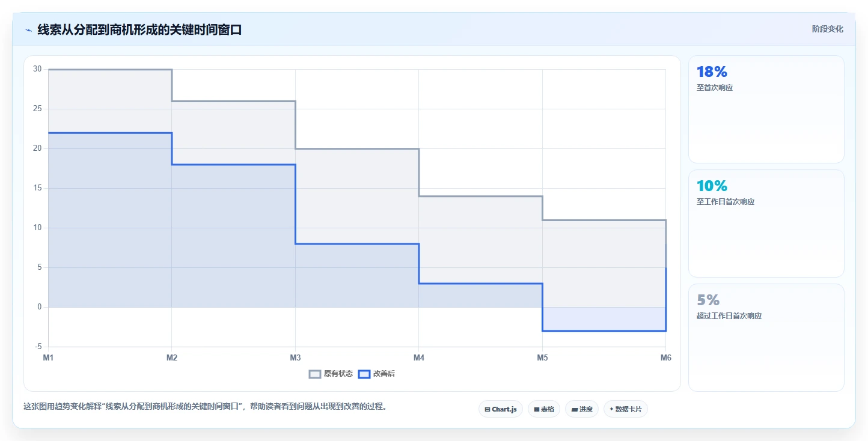This screenshot has width=868, height=441.
Task: Select the 表格 tag
Action: coord(544,409)
